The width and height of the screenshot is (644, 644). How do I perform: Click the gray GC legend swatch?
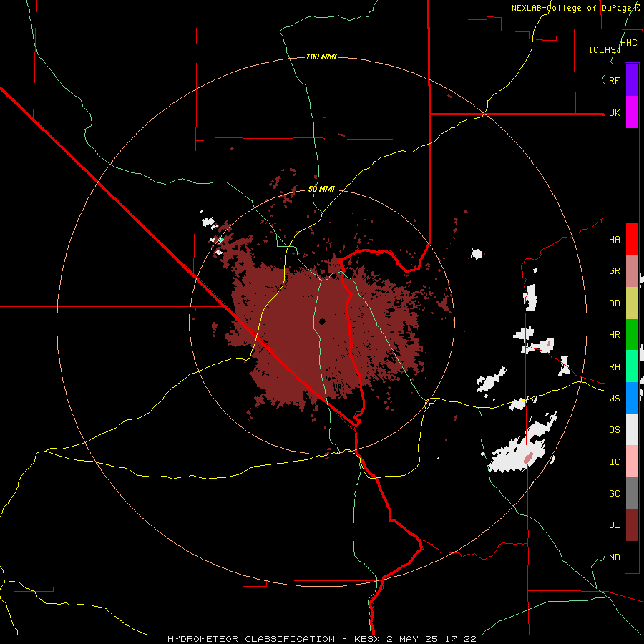pyautogui.click(x=632, y=493)
